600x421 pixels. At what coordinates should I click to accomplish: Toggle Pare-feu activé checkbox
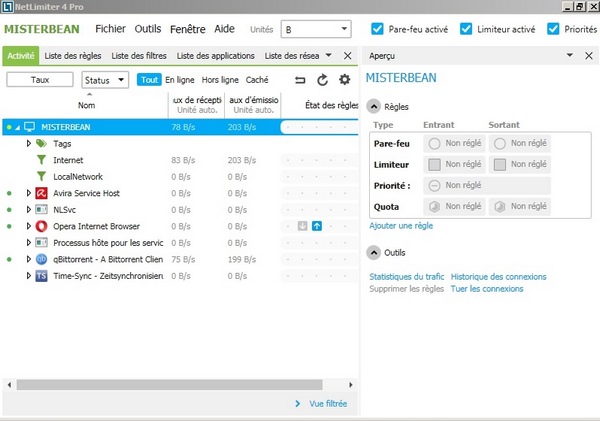pos(377,29)
